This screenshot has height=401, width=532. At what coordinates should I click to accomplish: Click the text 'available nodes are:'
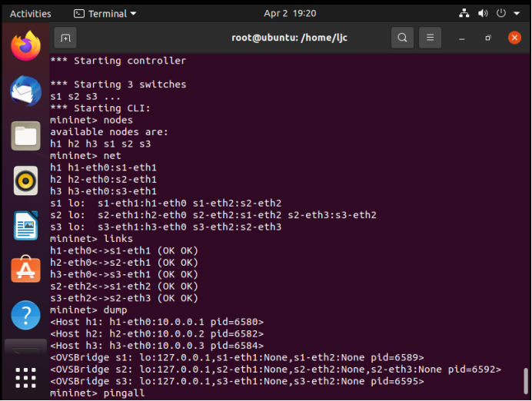109,132
